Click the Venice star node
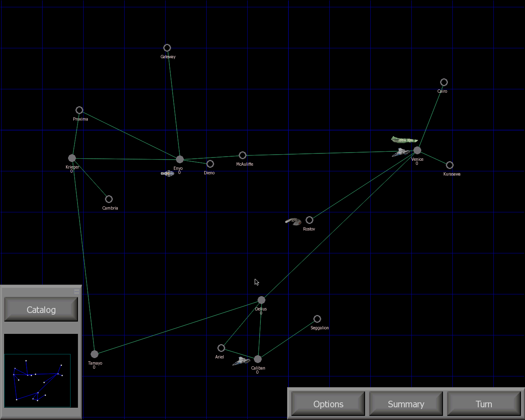Image resolution: width=525 pixels, height=420 pixels. pos(417,151)
